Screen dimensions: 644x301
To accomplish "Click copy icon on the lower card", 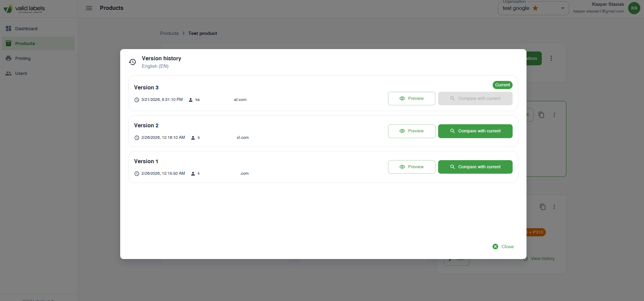I will click(x=542, y=207).
